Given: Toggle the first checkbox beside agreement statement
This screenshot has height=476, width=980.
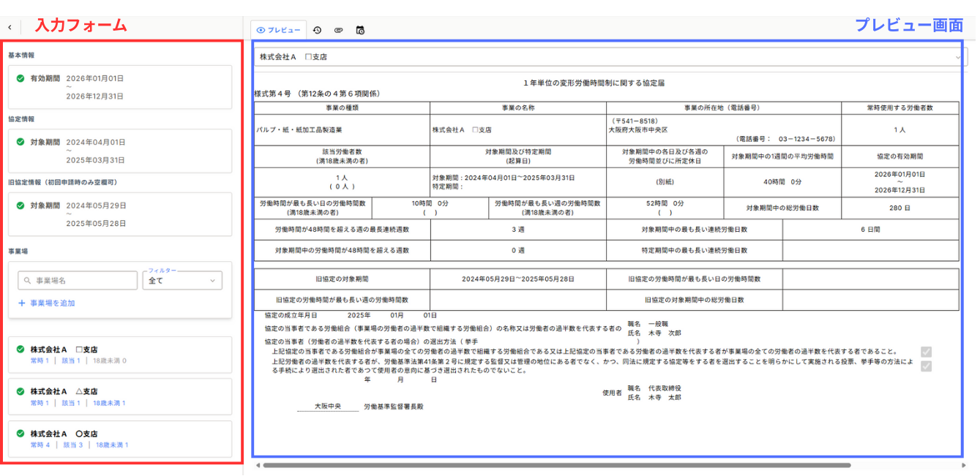Looking at the screenshot, I should 927,352.
